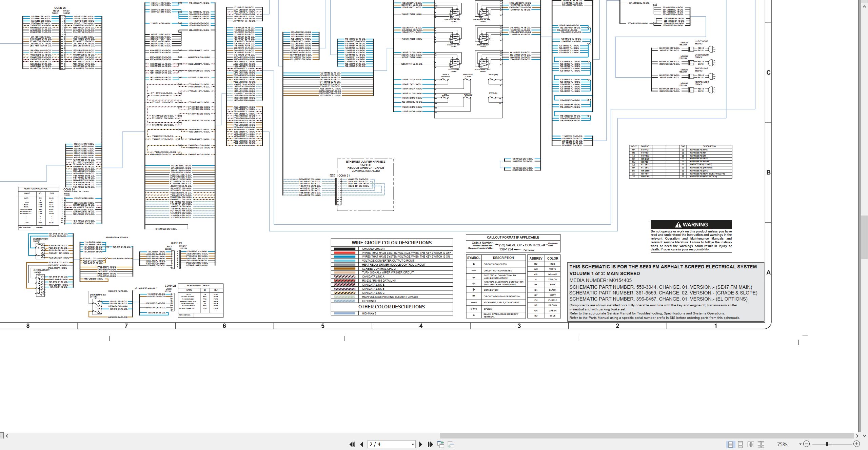This screenshot has height=450, width=868.
Task: Click 'HARNESS AS-MAIN' row in parts table
Action: coord(680,150)
